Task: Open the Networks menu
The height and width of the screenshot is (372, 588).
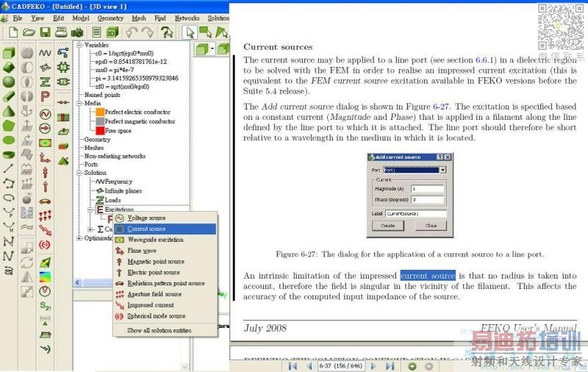Action: point(187,18)
